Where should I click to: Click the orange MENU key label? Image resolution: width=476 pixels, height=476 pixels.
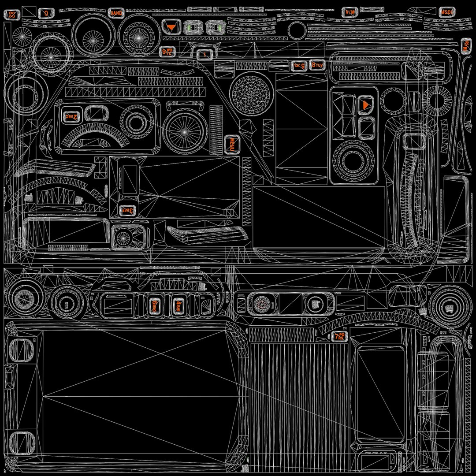[232, 145]
